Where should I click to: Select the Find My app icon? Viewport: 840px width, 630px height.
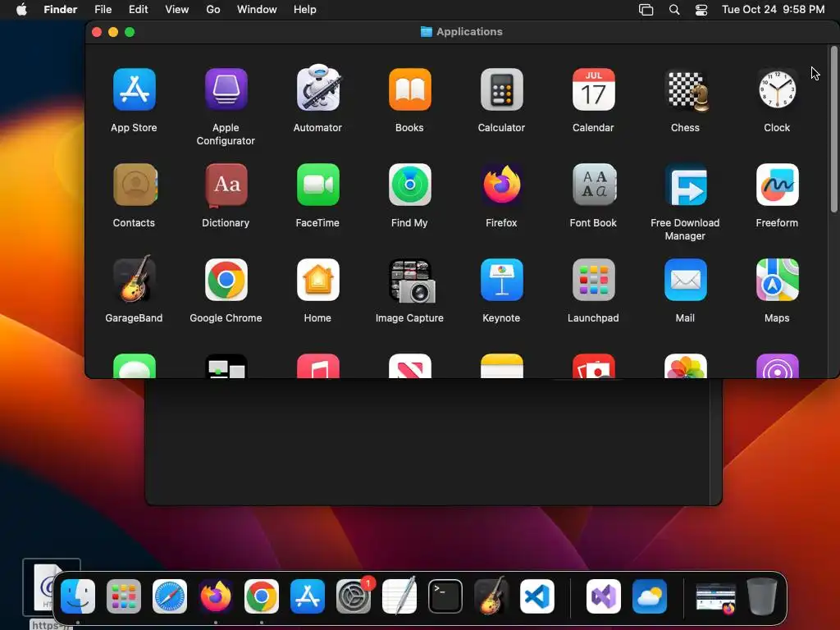(x=410, y=185)
